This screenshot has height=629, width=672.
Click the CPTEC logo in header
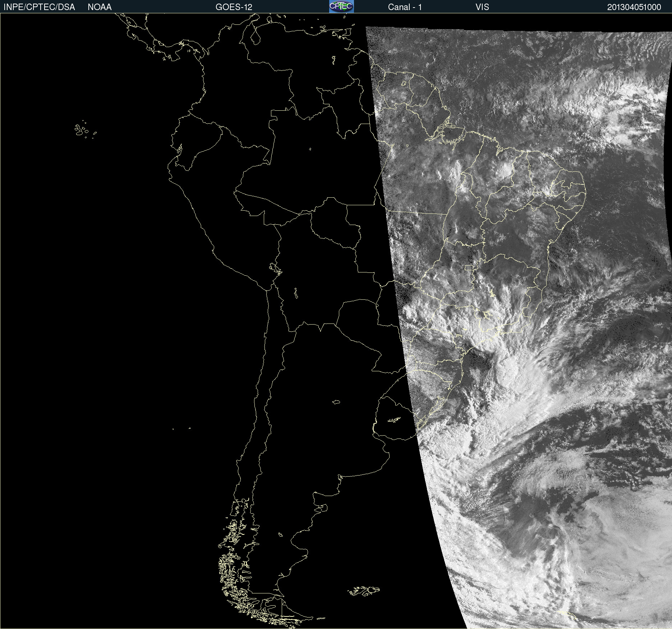point(341,6)
